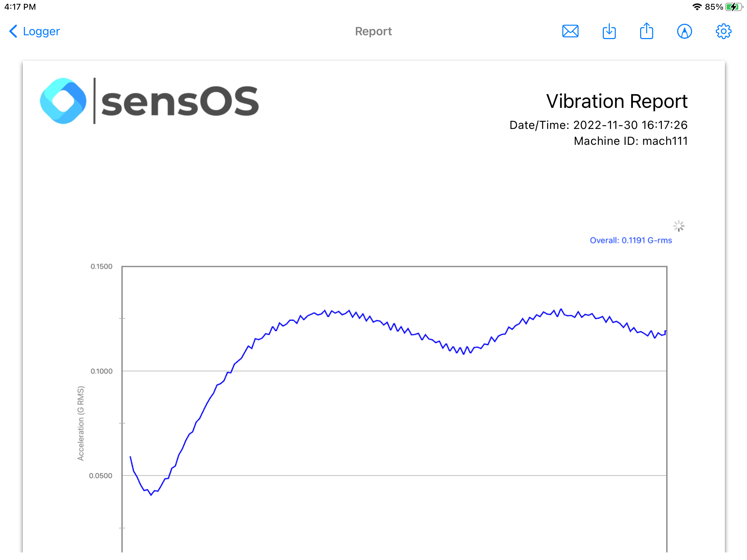Tap the sensOS wordmark text
Screen dimensions: 747x560
click(x=180, y=101)
